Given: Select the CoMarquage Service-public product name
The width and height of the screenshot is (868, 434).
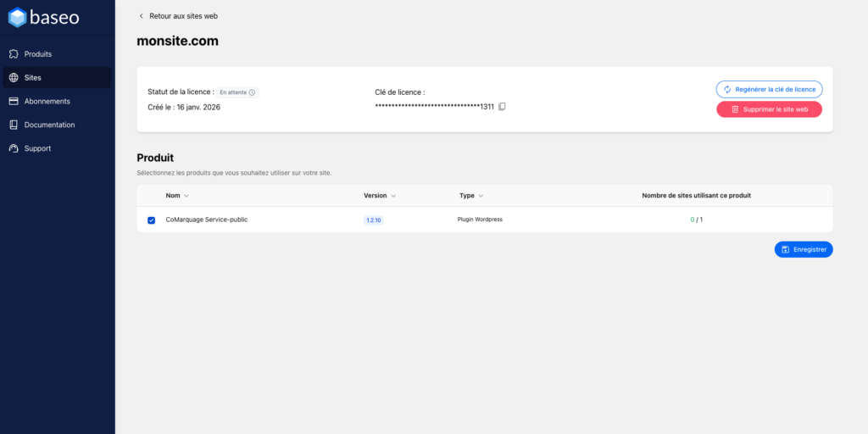Looking at the screenshot, I should (207, 220).
